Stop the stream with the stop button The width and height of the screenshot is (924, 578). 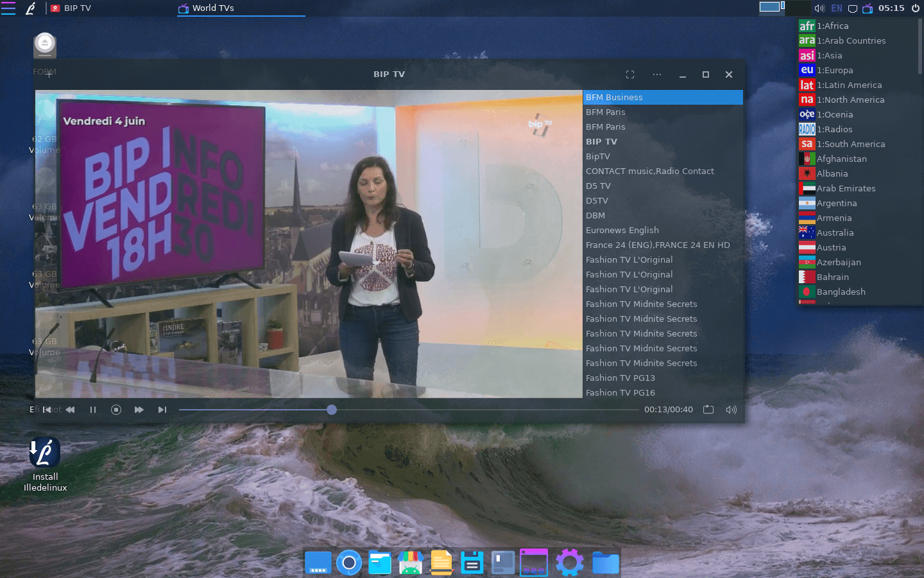(x=116, y=410)
